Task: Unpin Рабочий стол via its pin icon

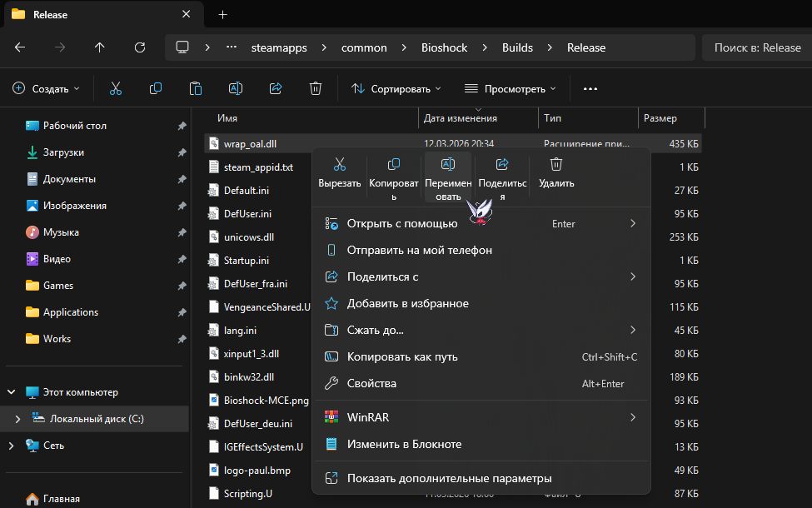Action: click(182, 126)
